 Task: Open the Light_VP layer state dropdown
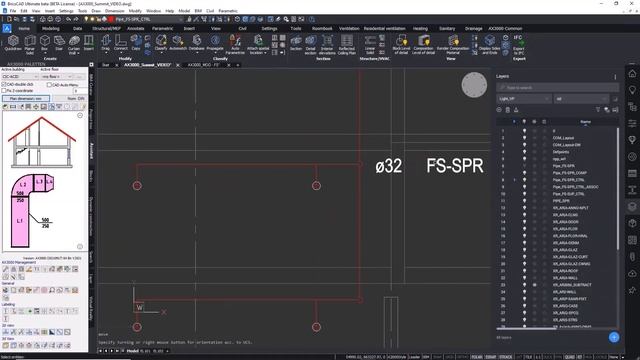524,99
